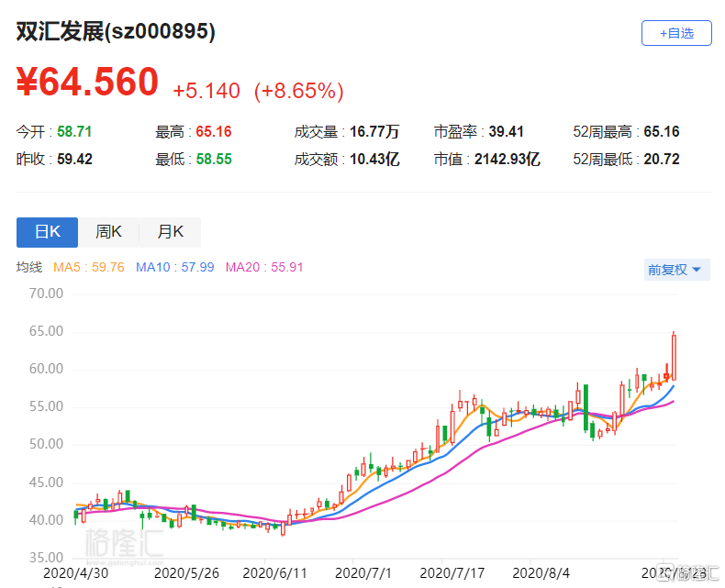Image resolution: width=725 pixels, height=588 pixels.
Task: Click the P/E ratio value 39.41
Action: 507,132
